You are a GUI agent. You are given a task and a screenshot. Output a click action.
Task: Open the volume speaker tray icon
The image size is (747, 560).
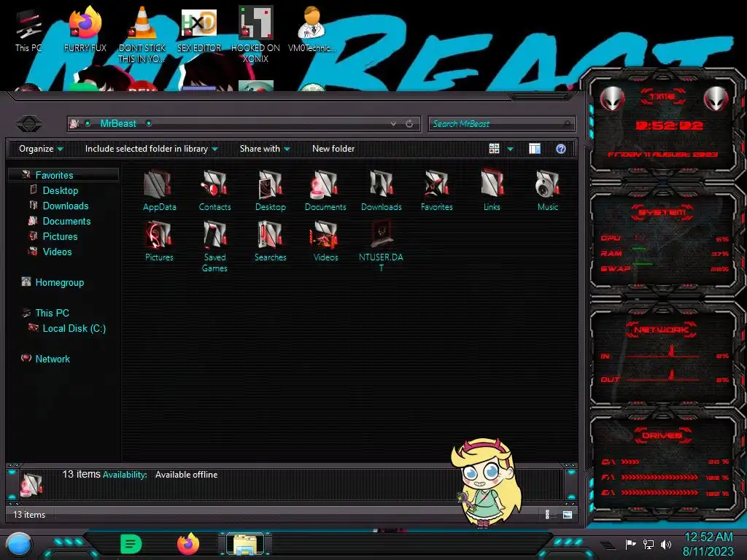pyautogui.click(x=666, y=544)
